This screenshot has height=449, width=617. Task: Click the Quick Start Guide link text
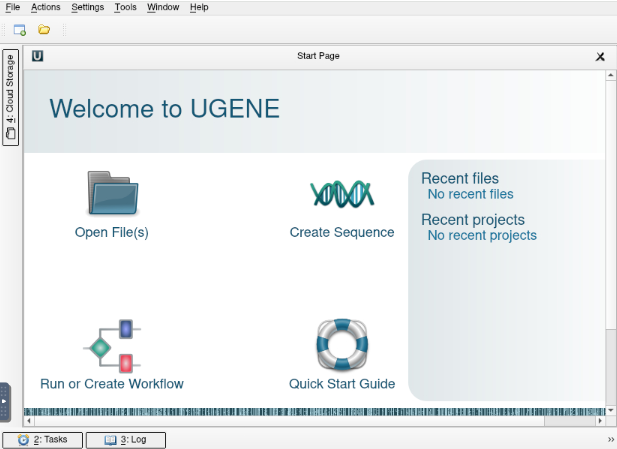tap(342, 384)
